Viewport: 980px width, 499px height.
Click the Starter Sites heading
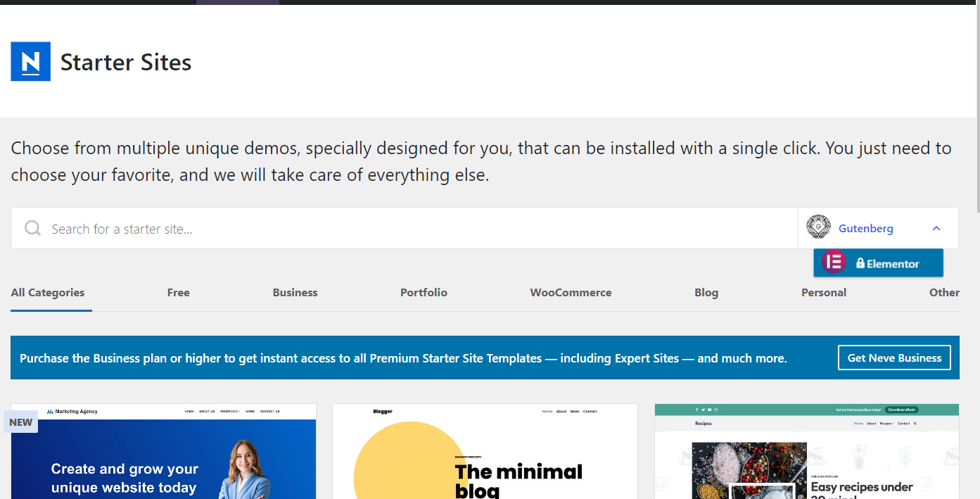pos(126,62)
